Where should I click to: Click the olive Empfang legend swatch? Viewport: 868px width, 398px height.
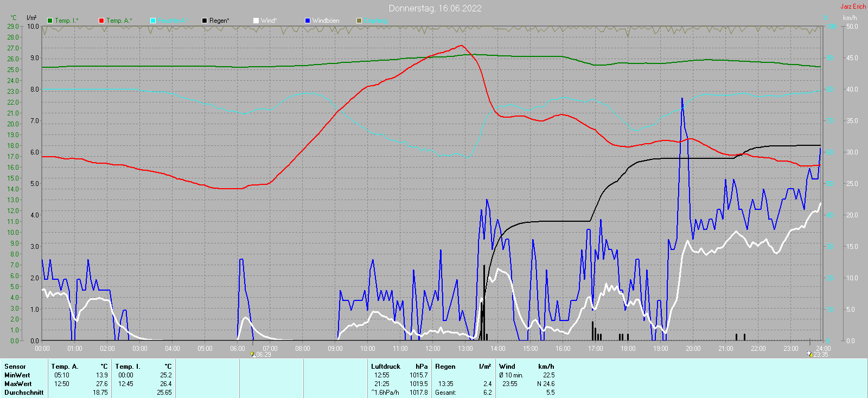pyautogui.click(x=359, y=21)
